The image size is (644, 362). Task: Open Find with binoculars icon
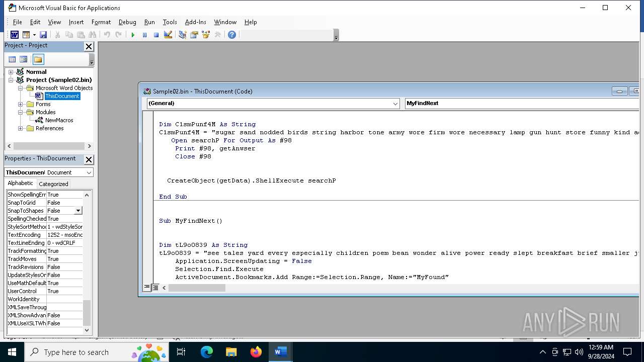tap(92, 35)
